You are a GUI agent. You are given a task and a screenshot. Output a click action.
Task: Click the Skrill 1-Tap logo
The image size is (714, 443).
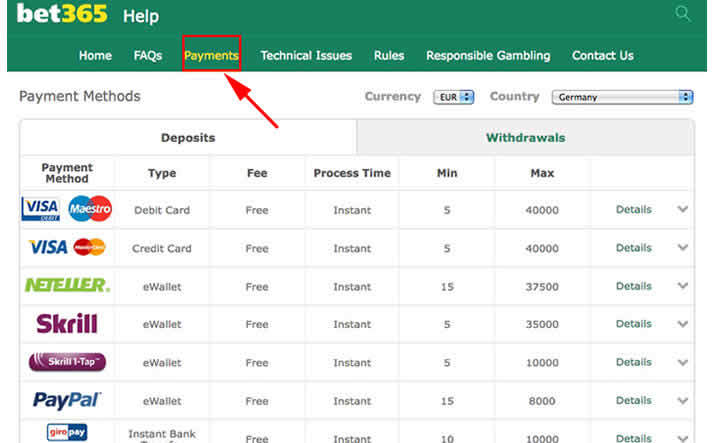coord(67,362)
